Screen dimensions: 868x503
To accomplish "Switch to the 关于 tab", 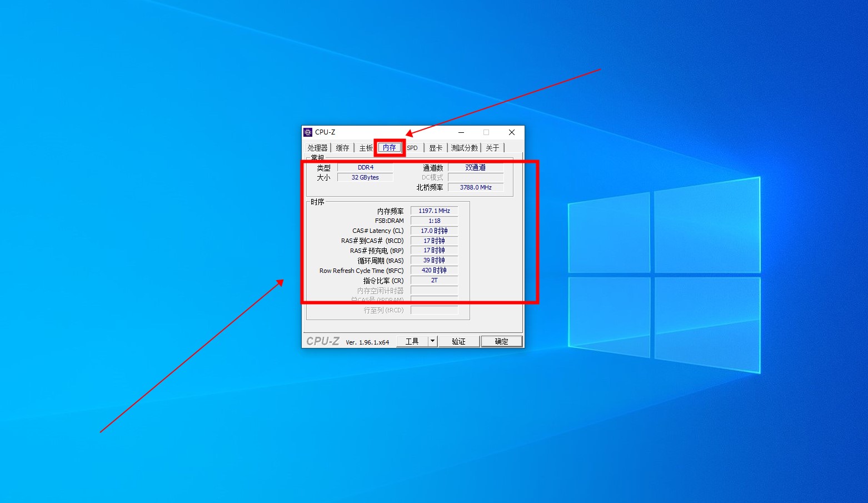I will (x=492, y=148).
